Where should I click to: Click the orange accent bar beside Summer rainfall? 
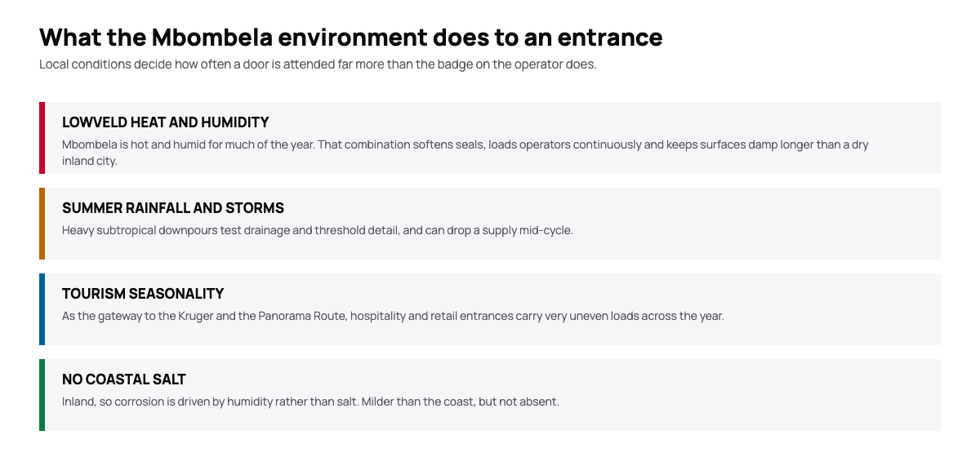(x=42, y=224)
